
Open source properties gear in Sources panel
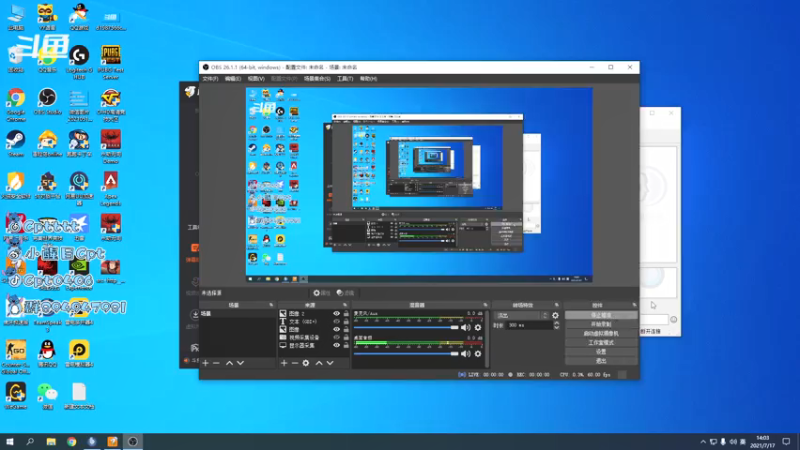coord(306,363)
